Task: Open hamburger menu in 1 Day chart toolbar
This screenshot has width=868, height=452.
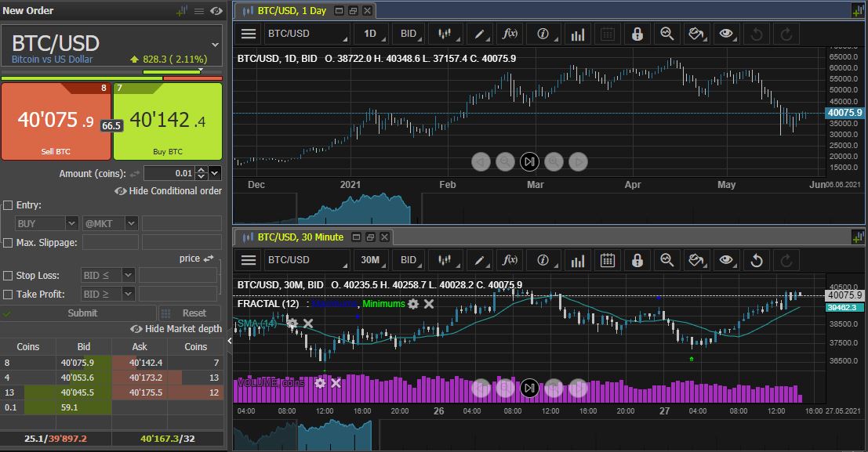Action: (x=249, y=34)
